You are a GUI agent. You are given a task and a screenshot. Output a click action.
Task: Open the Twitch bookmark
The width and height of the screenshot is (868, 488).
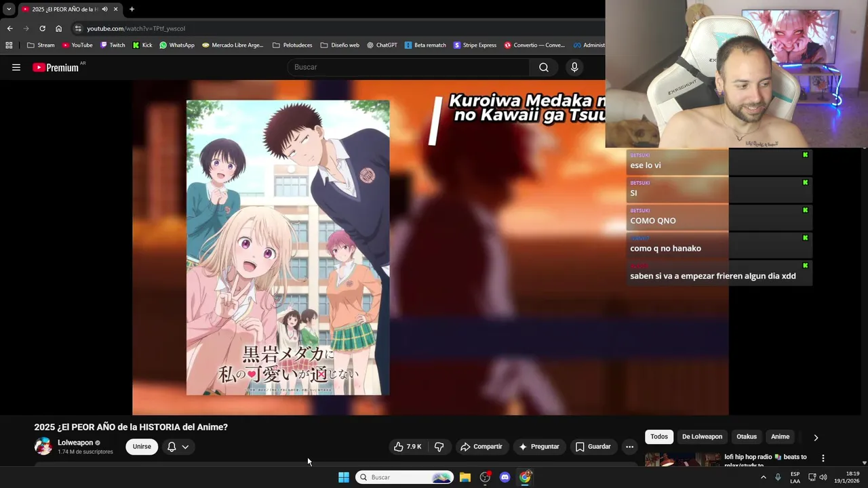pos(113,45)
